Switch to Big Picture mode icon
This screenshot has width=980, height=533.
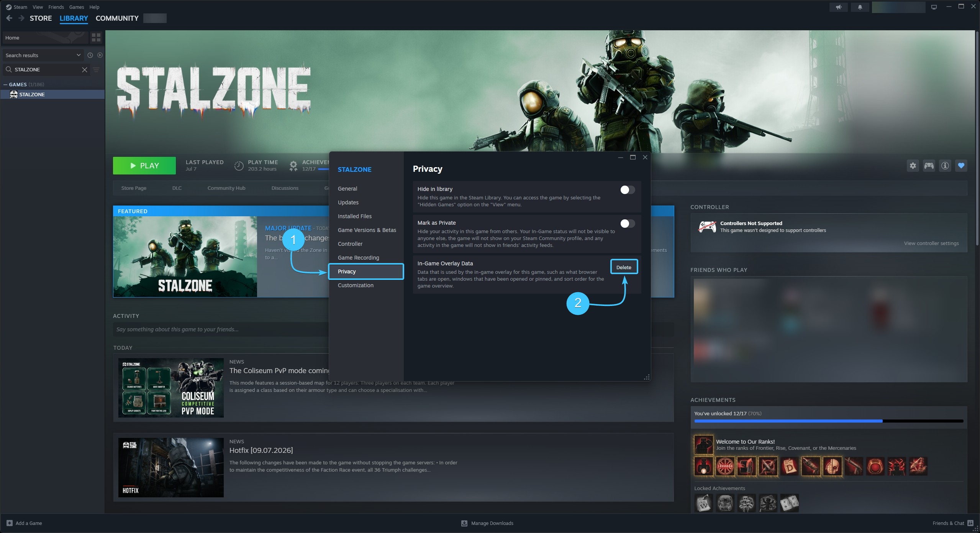coord(934,7)
